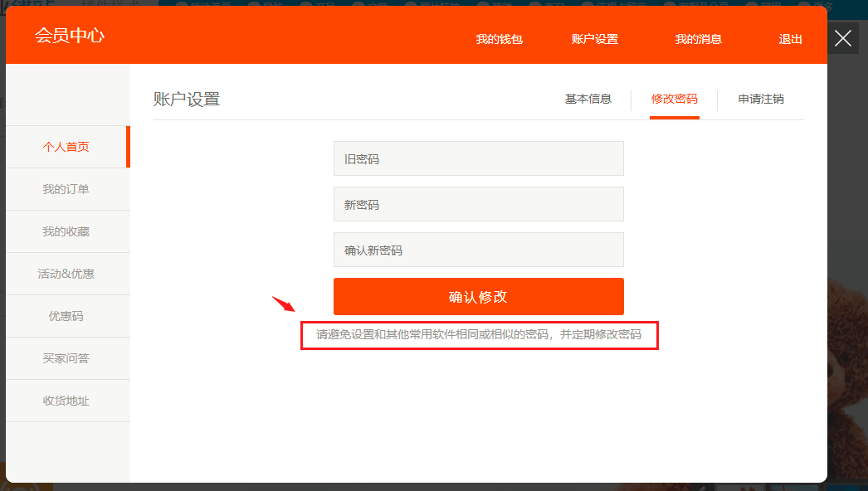Focus the 旧密码 input field
868x491 pixels.
pyautogui.click(x=478, y=158)
